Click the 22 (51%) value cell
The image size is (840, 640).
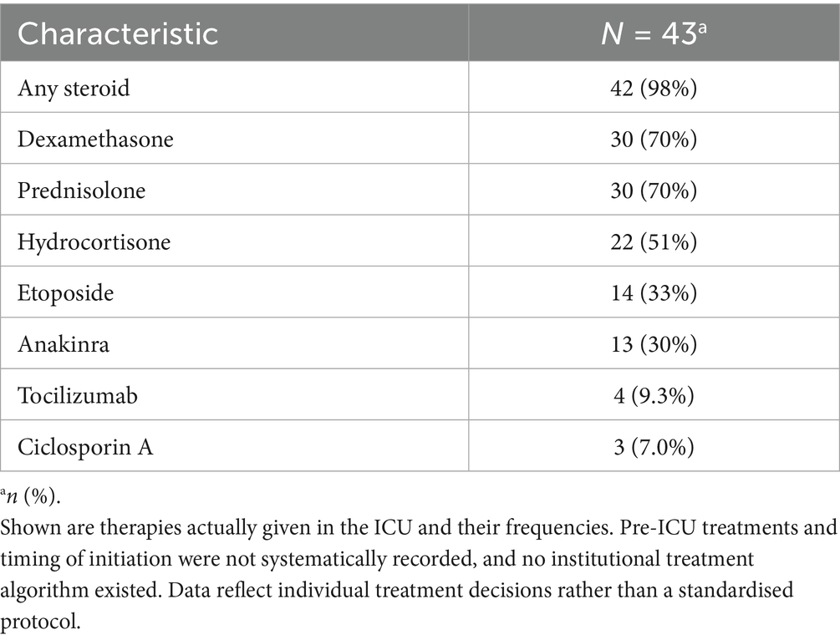point(654,241)
